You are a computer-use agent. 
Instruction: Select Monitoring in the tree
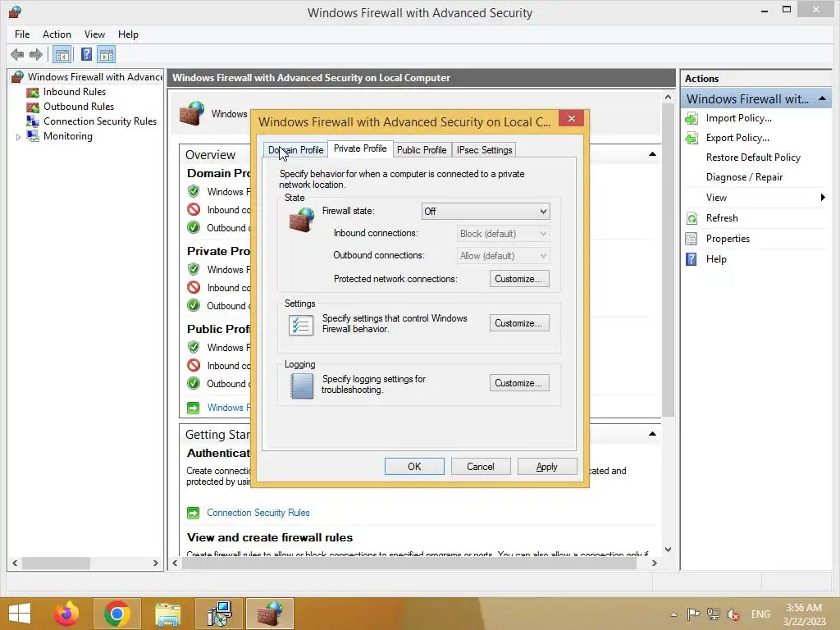point(68,136)
